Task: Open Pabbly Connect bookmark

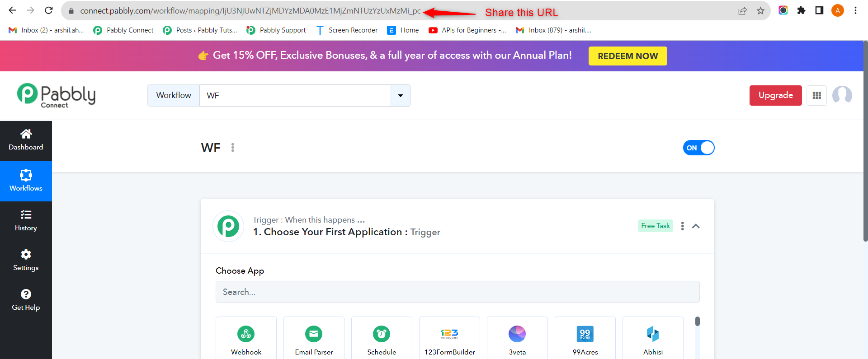Action: [123, 30]
